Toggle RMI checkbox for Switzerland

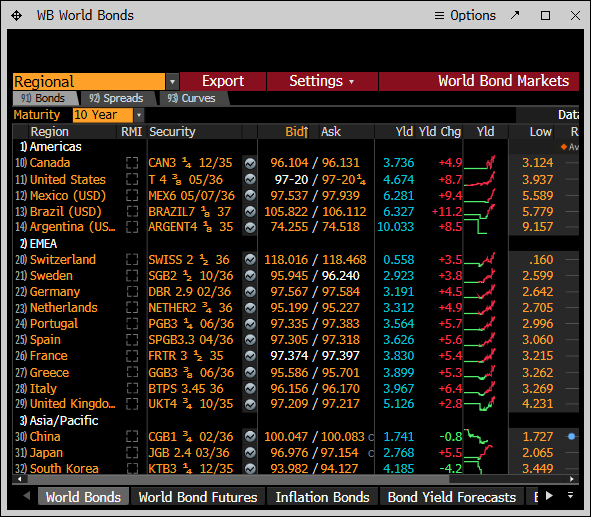(x=132, y=260)
